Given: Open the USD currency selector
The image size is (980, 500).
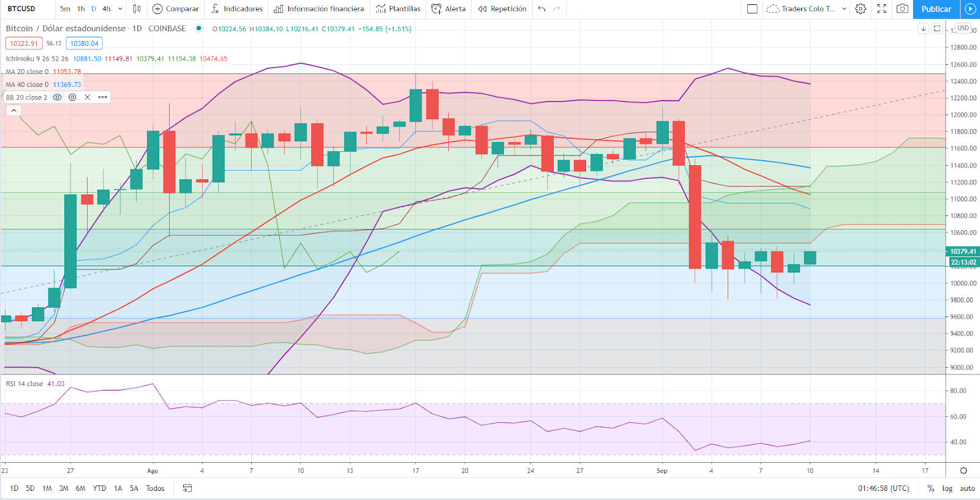Looking at the screenshot, I should [963, 28].
